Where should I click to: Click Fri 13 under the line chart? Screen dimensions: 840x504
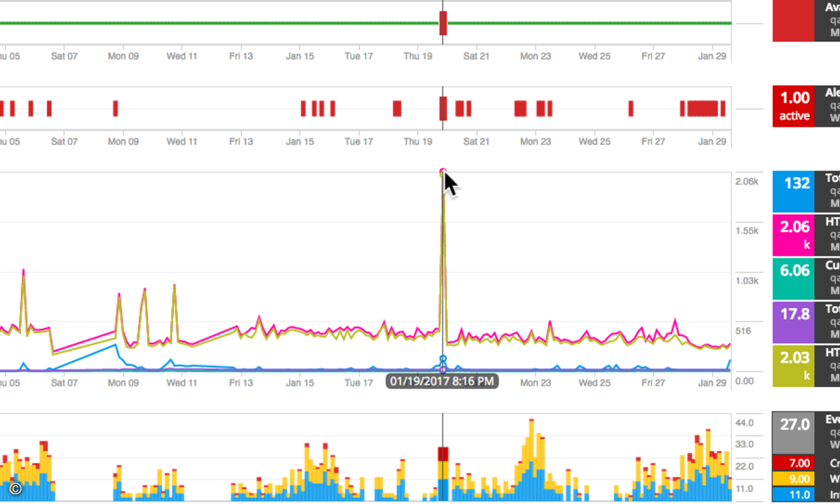pos(241,383)
